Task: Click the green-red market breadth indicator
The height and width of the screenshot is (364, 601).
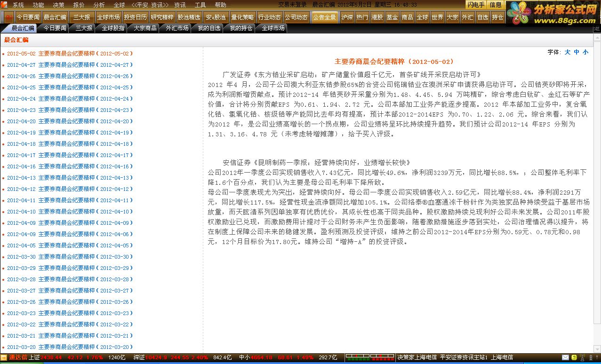Action: click(x=370, y=357)
